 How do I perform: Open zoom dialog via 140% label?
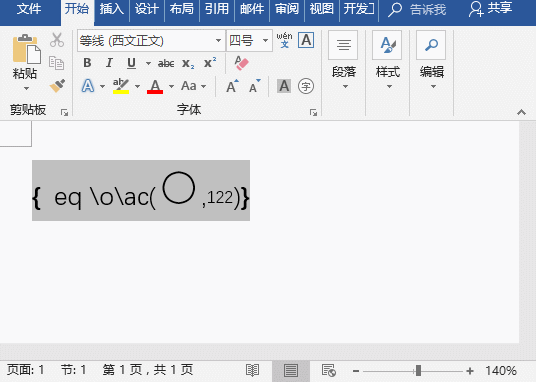click(501, 371)
